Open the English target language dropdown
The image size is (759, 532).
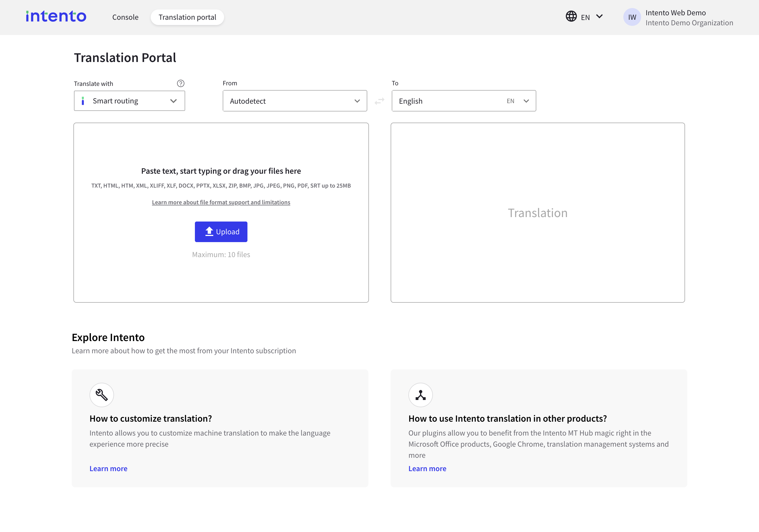tap(463, 101)
